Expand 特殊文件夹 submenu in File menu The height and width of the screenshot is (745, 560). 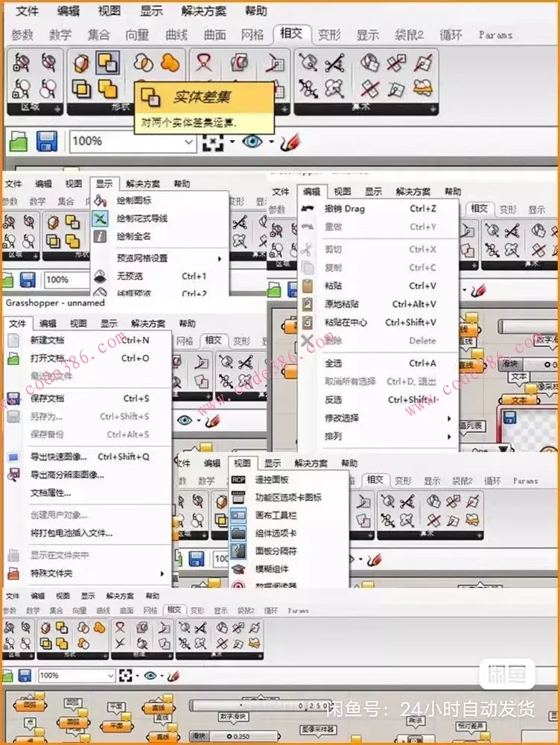coord(162,574)
